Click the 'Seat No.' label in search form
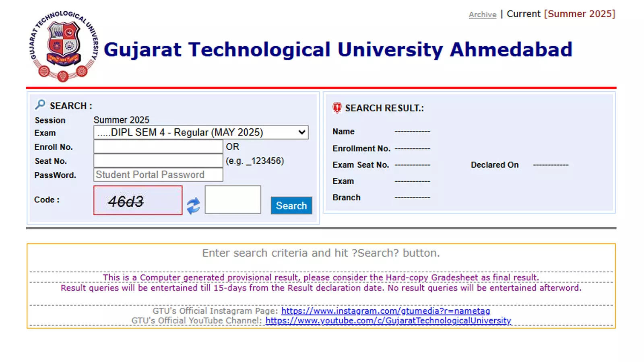This screenshot has width=644, height=362. tap(51, 161)
